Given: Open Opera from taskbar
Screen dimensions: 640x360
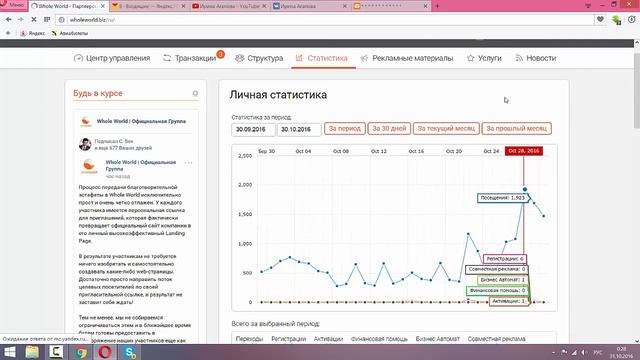Looking at the screenshot, I should [105, 352].
